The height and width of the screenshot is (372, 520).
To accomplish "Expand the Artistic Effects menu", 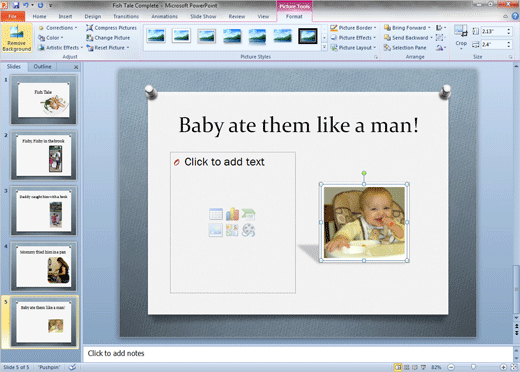I will [60, 48].
